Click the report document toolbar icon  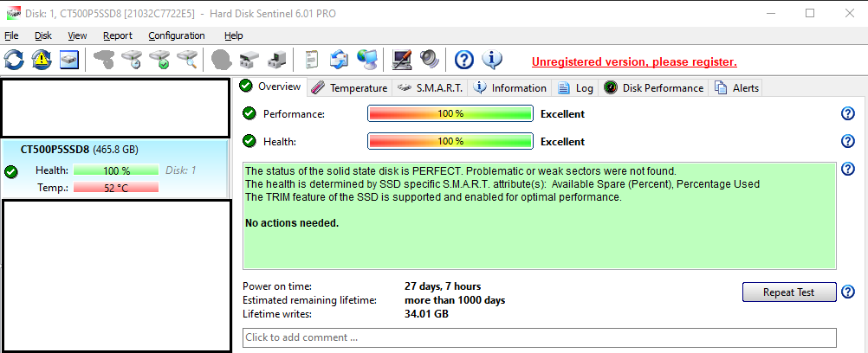(312, 60)
